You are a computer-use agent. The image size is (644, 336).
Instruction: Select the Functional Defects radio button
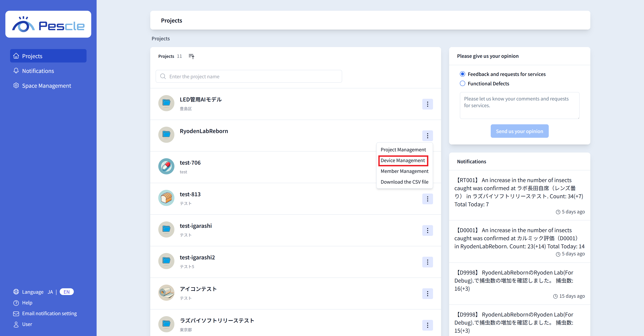point(463,83)
